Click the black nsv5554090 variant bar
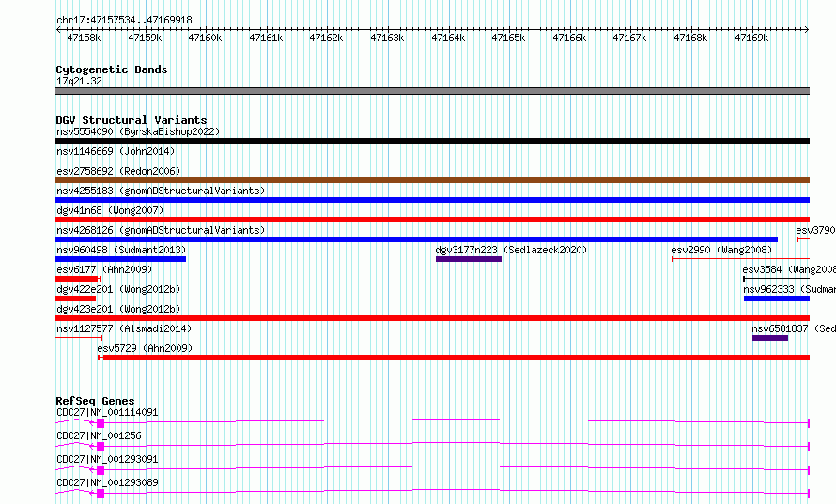836x504 pixels. 432,141
